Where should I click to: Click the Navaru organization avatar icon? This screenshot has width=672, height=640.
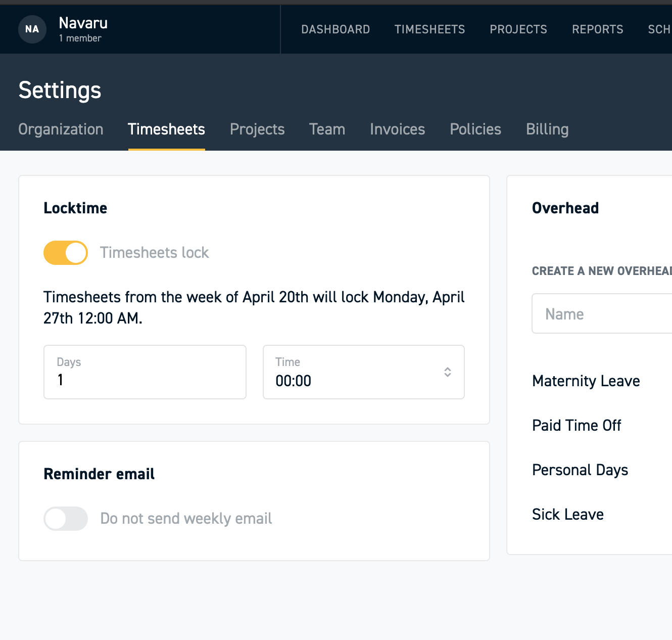pos(32,29)
